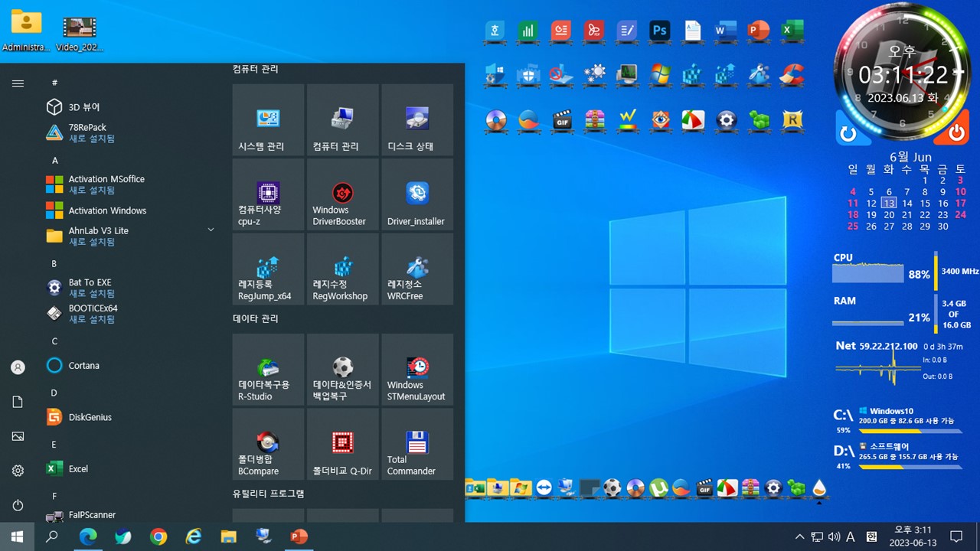Click the Start menu power button
Screen dimensions: 980x551
click(18, 505)
